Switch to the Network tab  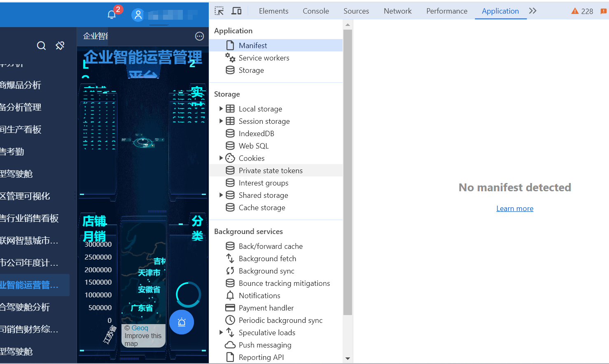click(x=397, y=11)
